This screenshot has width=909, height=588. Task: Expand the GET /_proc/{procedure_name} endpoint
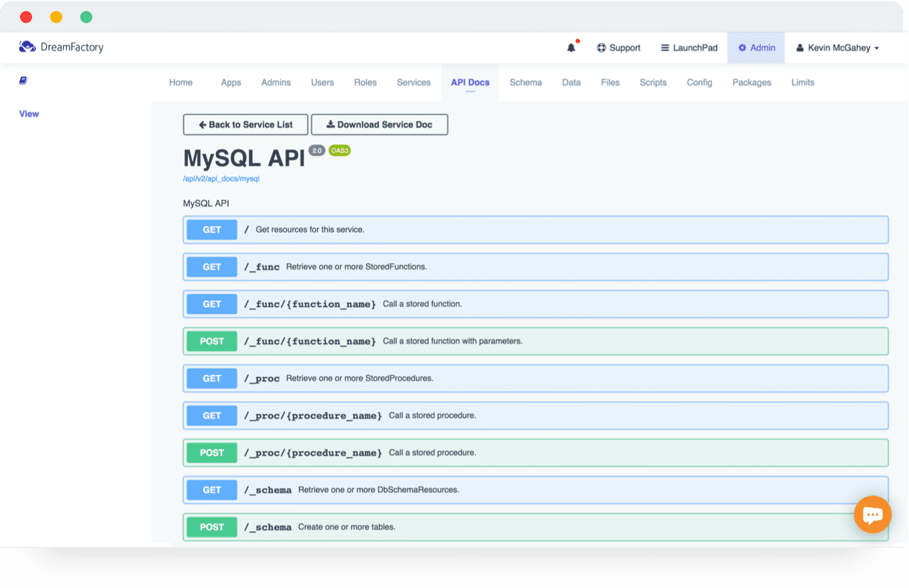point(535,415)
